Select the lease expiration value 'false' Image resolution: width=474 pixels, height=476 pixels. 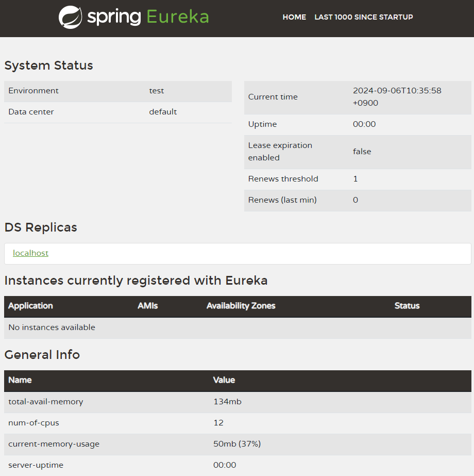362,152
